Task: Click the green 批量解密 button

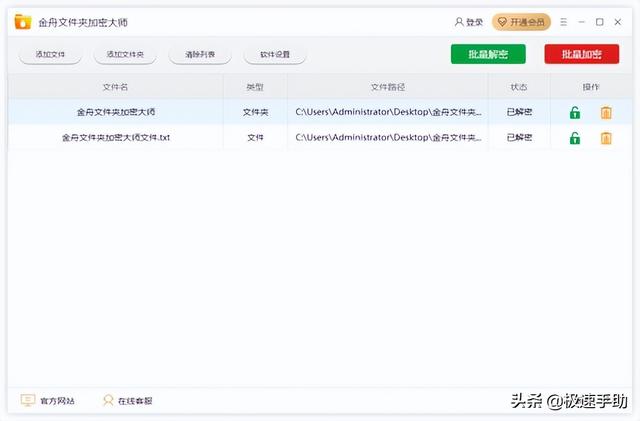Action: click(488, 54)
